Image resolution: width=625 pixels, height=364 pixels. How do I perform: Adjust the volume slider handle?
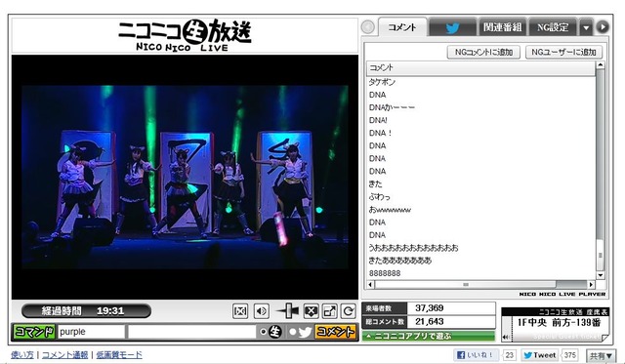[289, 311]
